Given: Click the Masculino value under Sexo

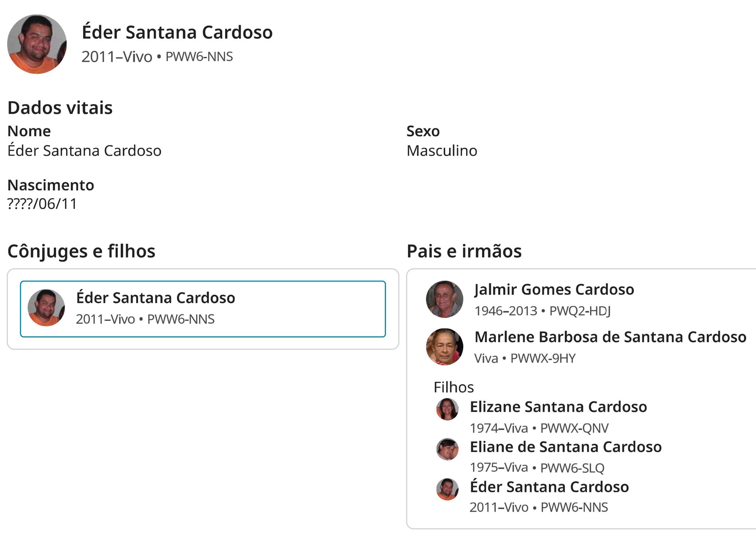Looking at the screenshot, I should tap(441, 151).
